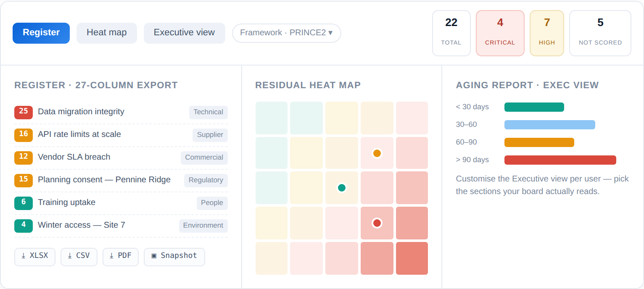Click the green < 30 days bar

(534, 107)
